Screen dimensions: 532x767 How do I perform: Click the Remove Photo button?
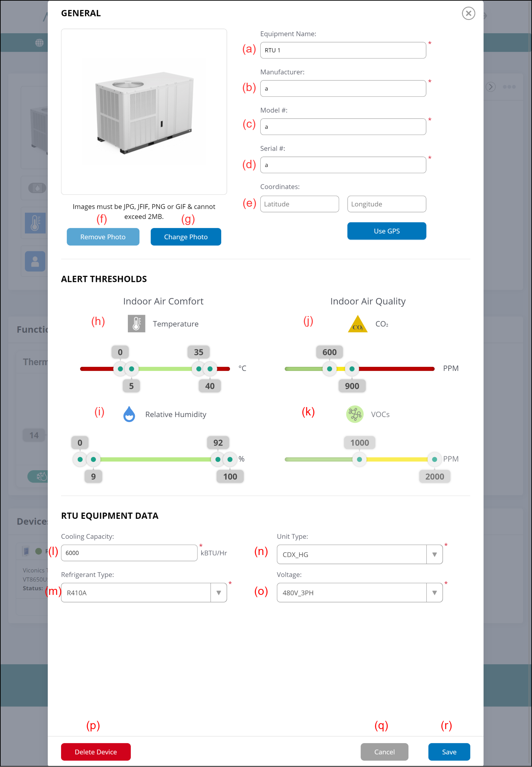coord(103,237)
